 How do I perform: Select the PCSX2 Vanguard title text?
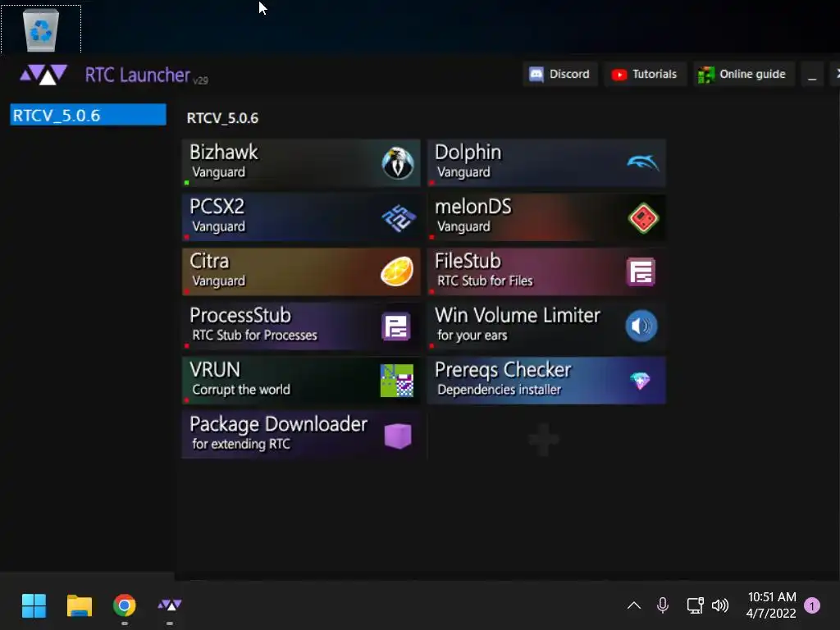point(217,206)
